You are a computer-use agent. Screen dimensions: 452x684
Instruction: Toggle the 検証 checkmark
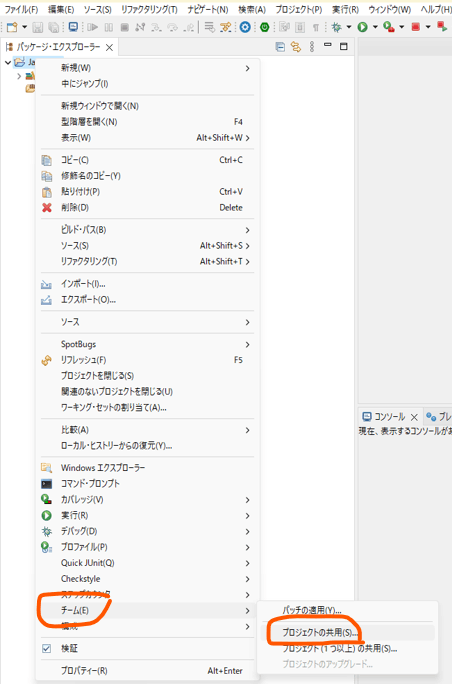click(47, 649)
